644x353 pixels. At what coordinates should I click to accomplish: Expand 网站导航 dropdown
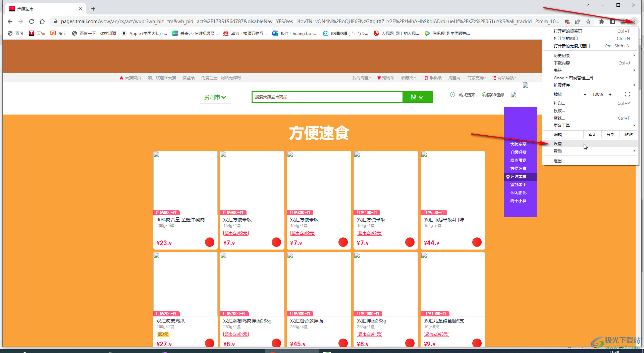tap(504, 78)
